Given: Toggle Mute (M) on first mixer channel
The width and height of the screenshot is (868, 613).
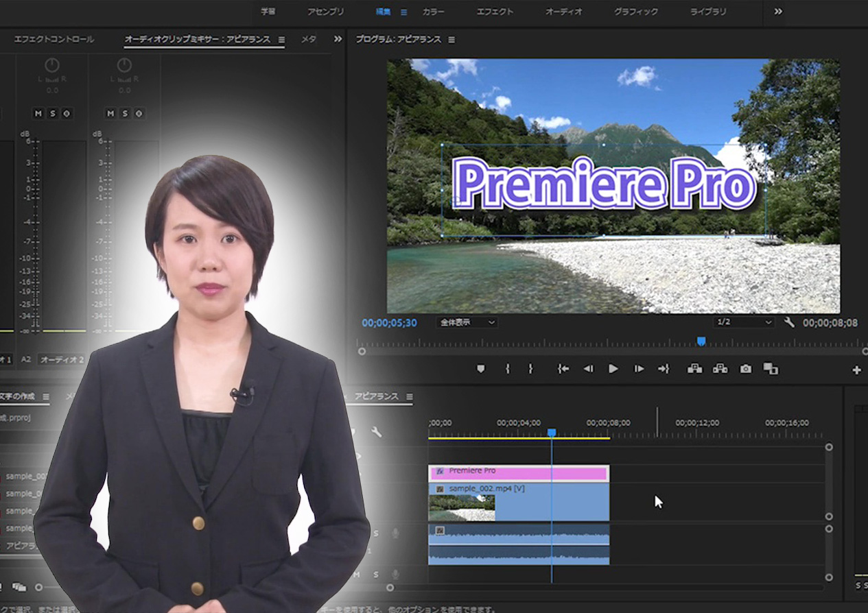Looking at the screenshot, I should [38, 113].
